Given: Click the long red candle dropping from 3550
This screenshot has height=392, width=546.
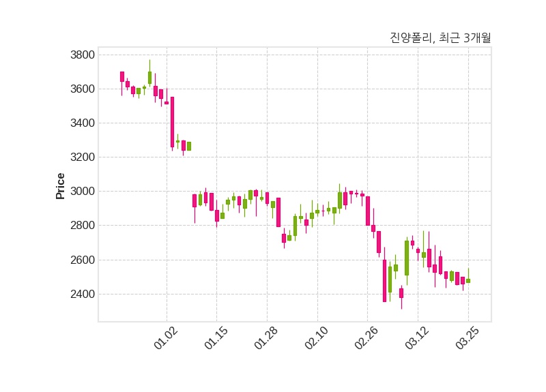Looking at the screenshot, I should (x=172, y=121).
